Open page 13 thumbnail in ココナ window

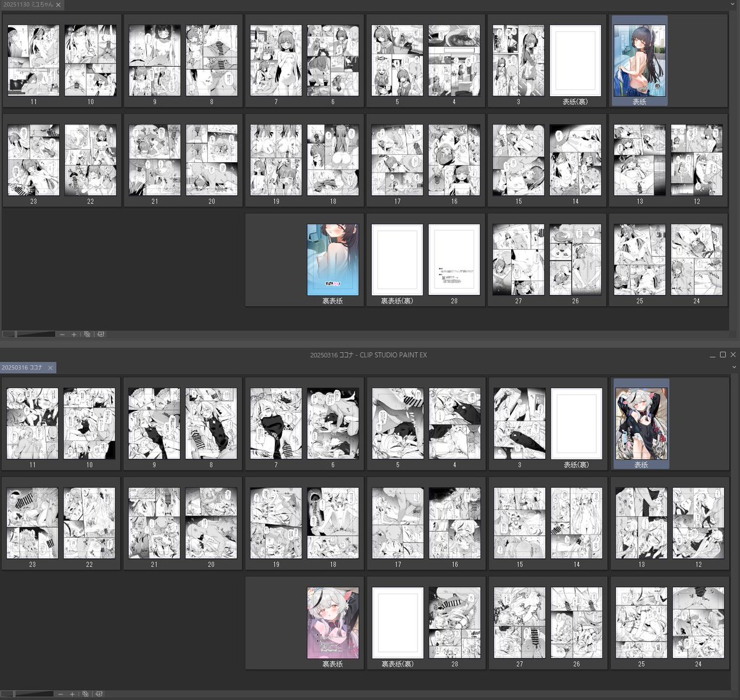pyautogui.click(x=641, y=523)
